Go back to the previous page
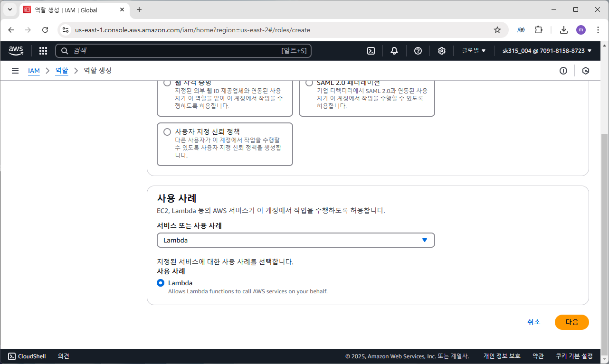The image size is (609, 364). 11,30
